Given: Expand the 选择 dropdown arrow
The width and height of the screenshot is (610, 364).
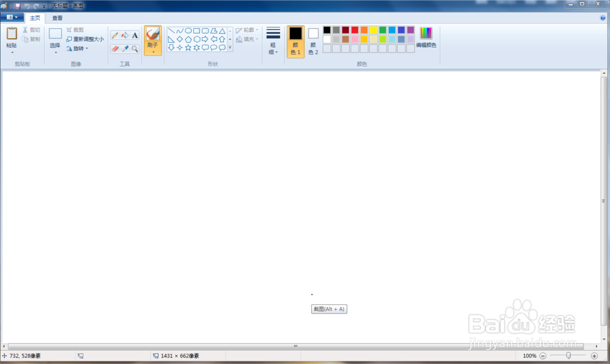Looking at the screenshot, I should click(x=56, y=52).
